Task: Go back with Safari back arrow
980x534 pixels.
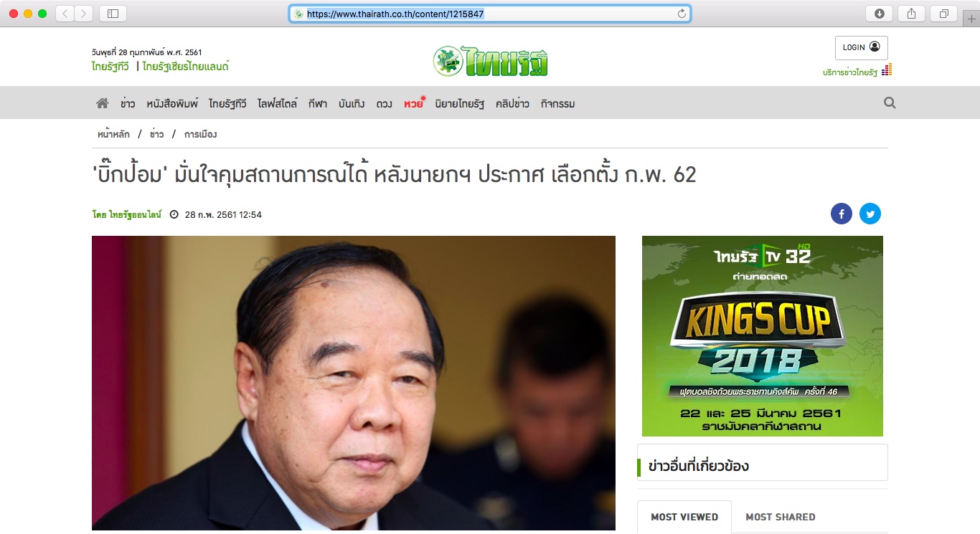Action: point(65,14)
